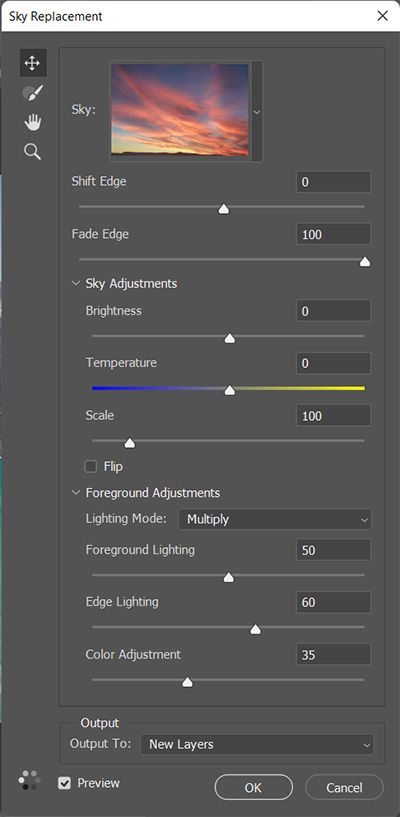This screenshot has height=817, width=400.
Task: Focus the Fade Edge value field
Action: click(x=333, y=234)
